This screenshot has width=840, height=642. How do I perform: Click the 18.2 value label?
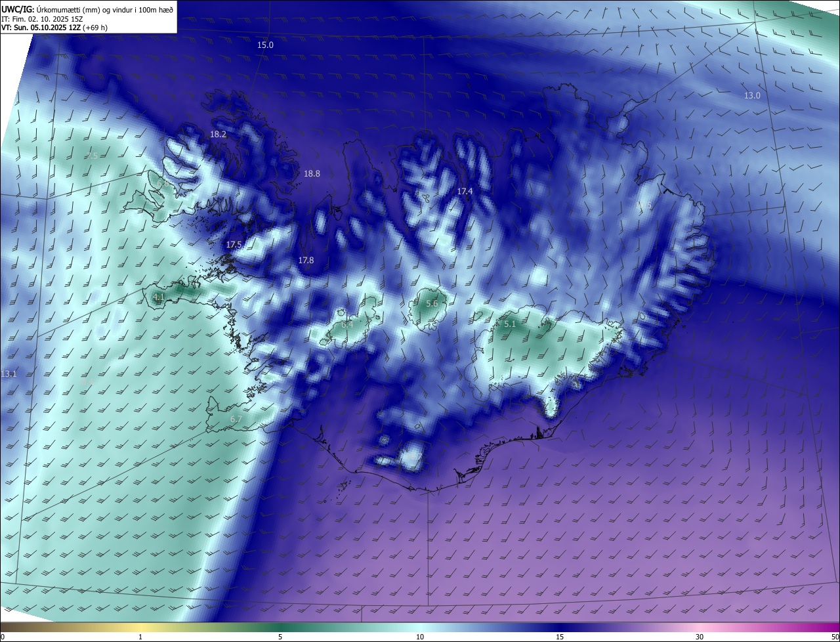click(x=218, y=134)
